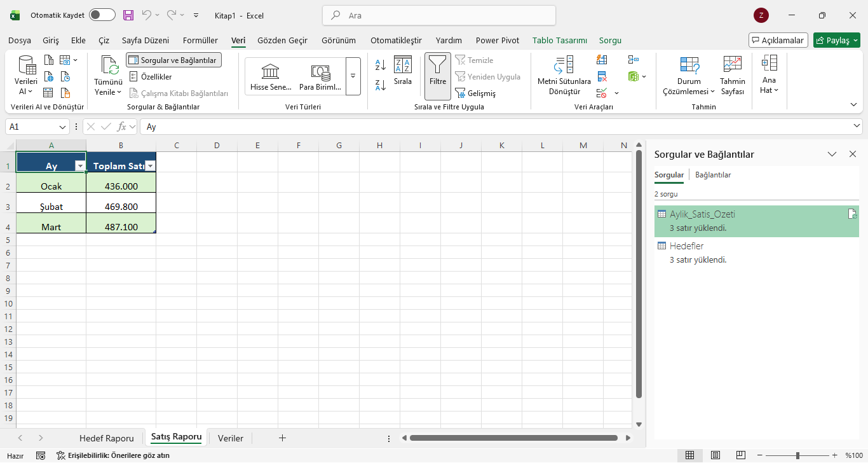Toggle the Sorgular ve Bağlantılar pane button
The image size is (868, 463).
click(173, 60)
